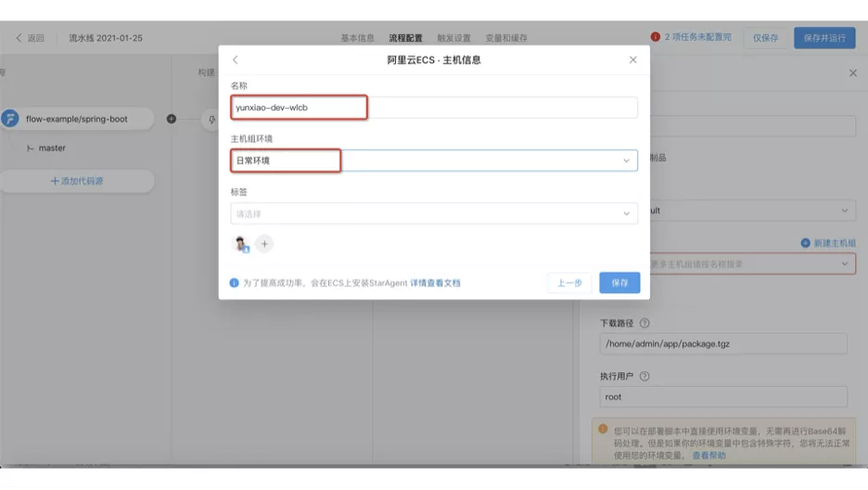Click the plus icon to add a member

point(264,244)
